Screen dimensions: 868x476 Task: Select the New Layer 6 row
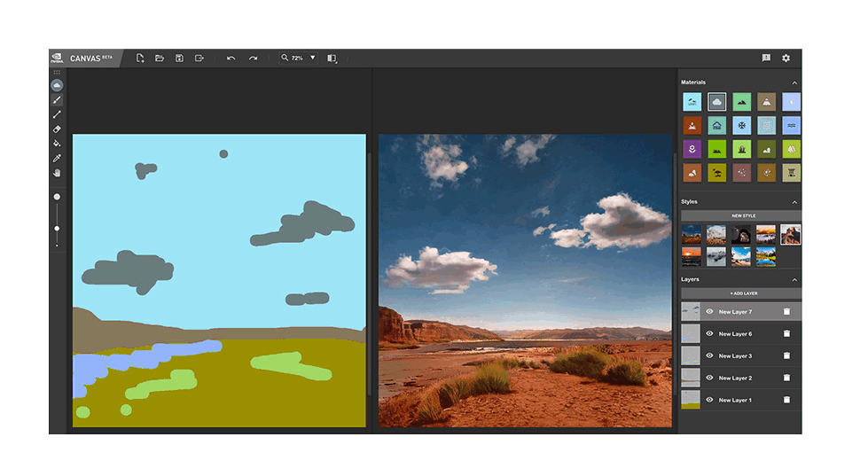click(x=741, y=334)
